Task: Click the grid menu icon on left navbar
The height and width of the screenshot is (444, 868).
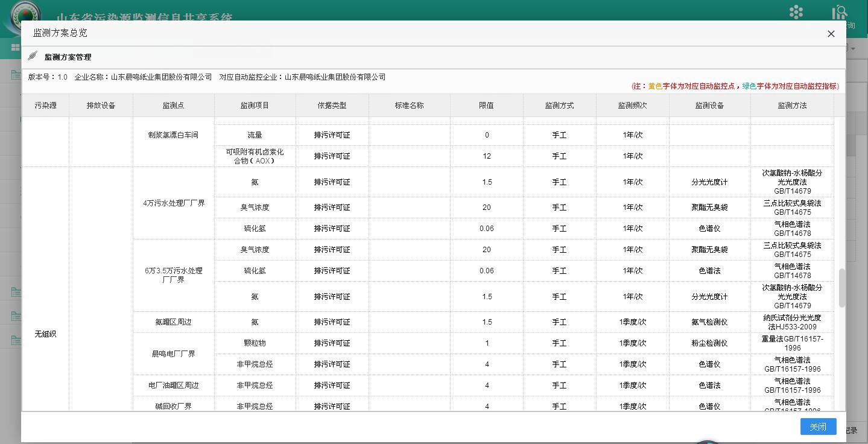Action: click(15, 48)
